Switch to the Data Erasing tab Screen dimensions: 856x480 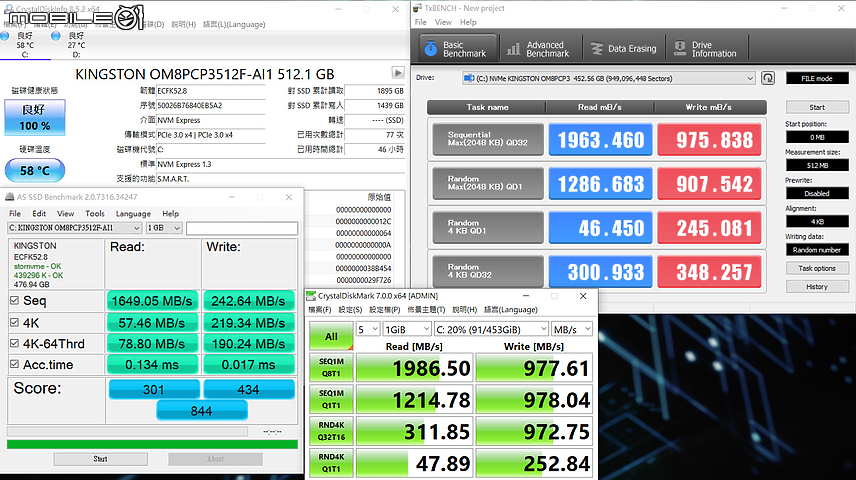click(623, 49)
